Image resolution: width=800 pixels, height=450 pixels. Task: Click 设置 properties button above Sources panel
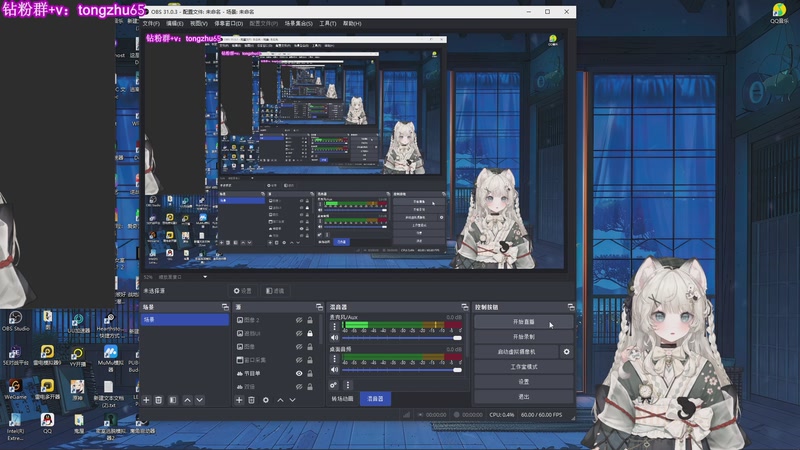click(x=242, y=291)
